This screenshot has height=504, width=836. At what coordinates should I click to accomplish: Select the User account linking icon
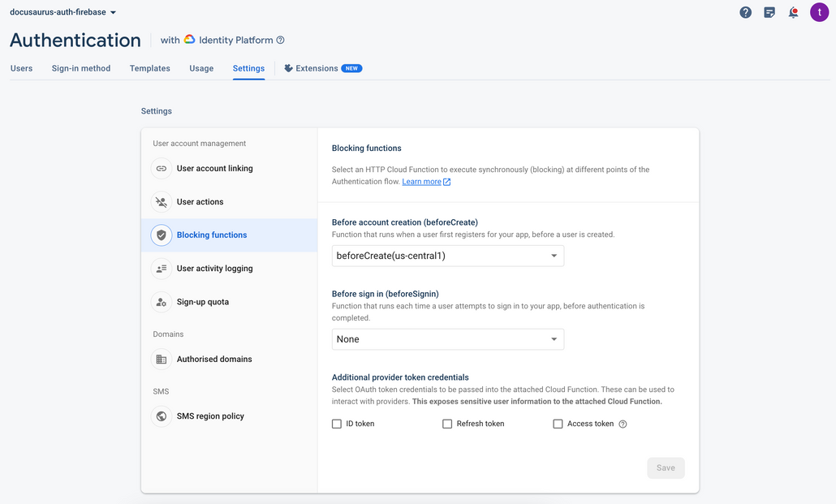[162, 168]
